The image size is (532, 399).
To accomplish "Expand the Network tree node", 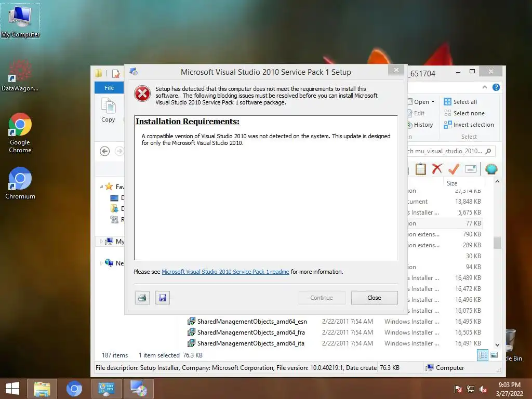I will click(101, 263).
